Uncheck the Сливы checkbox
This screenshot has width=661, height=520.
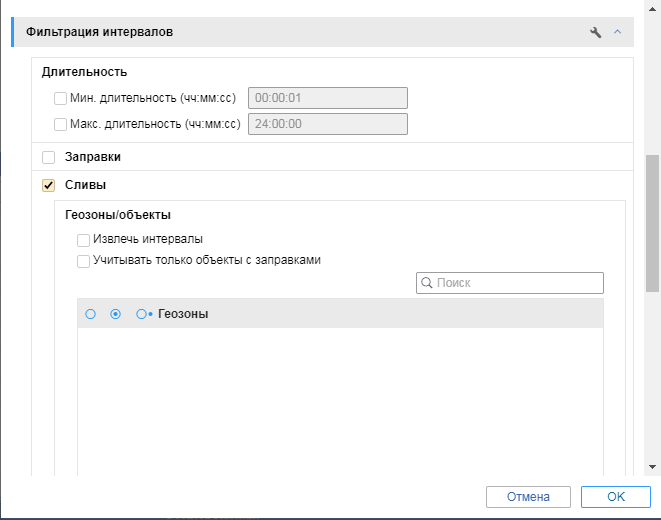point(48,185)
